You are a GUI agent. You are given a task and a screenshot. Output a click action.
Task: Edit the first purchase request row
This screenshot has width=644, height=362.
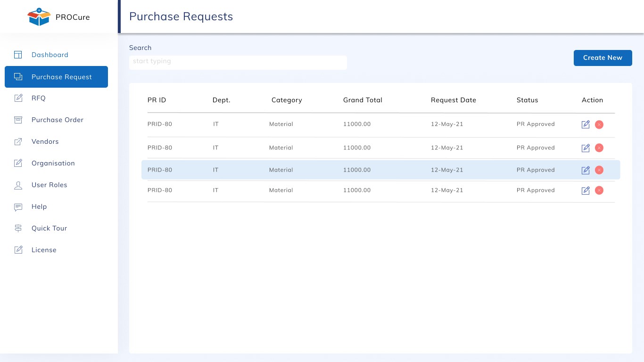(586, 124)
